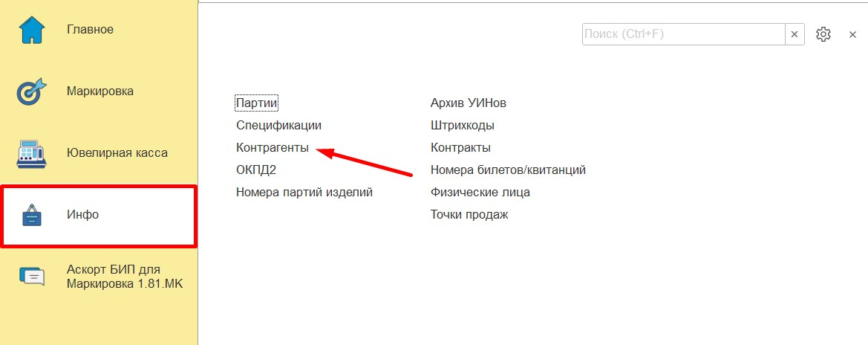Open the Маркировка section
Screen dimensions: 868x345
pyautogui.click(x=99, y=91)
